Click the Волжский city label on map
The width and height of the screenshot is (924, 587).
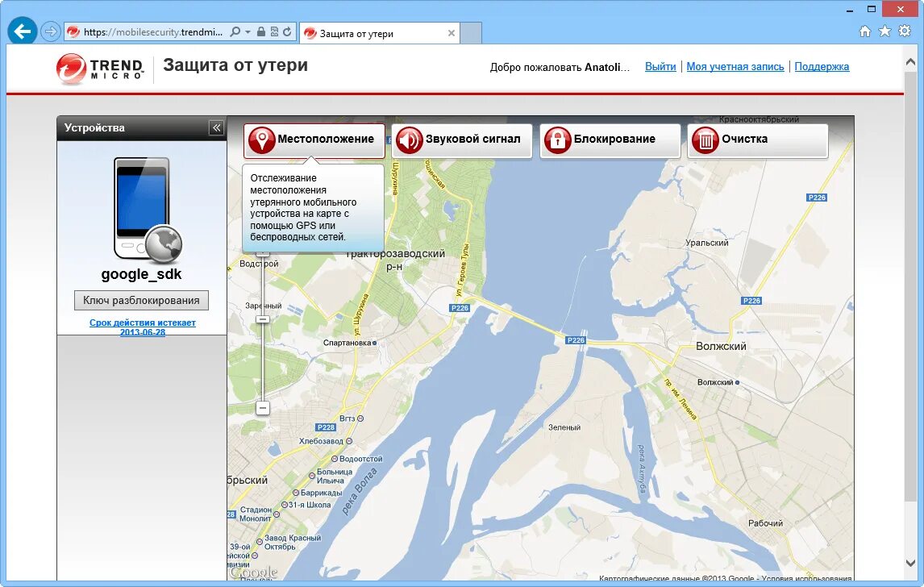(722, 347)
